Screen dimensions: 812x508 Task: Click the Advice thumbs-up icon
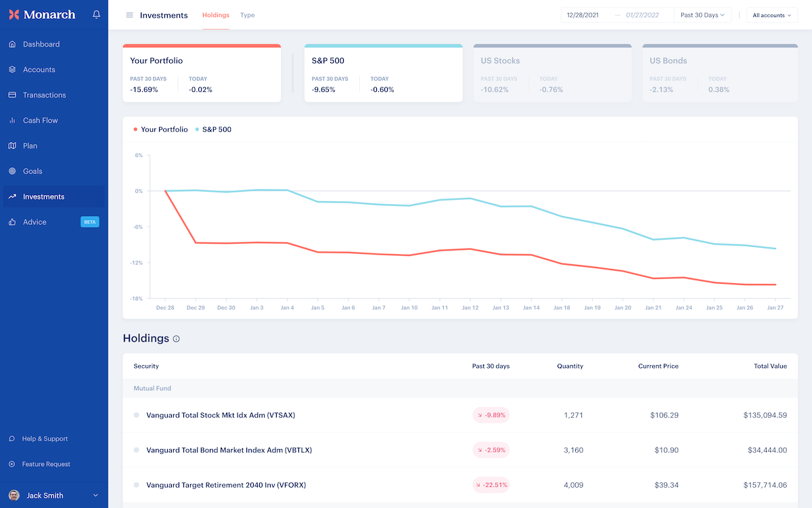(12, 222)
